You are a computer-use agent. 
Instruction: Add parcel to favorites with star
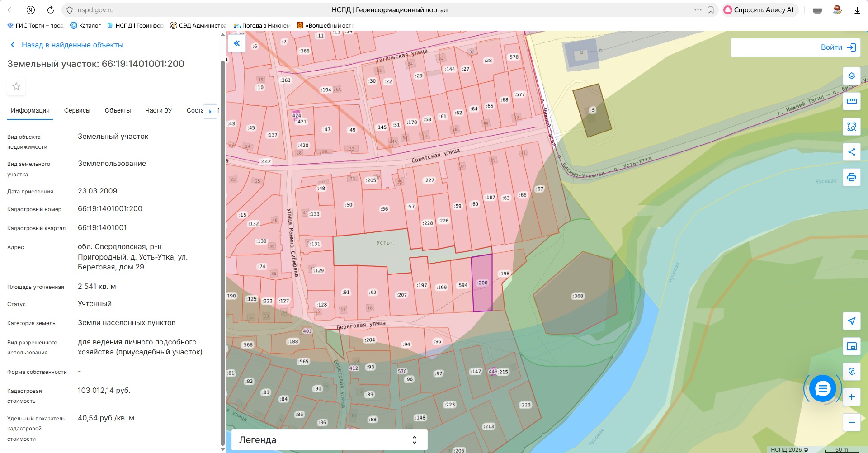[16, 86]
